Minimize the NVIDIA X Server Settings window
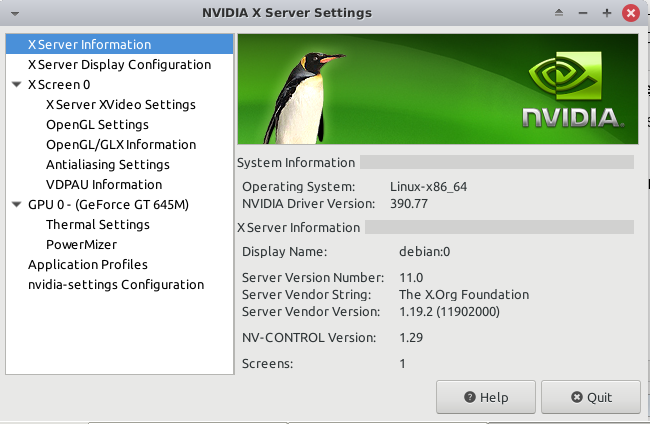Viewport: 650px width, 424px height. pyautogui.click(x=583, y=13)
